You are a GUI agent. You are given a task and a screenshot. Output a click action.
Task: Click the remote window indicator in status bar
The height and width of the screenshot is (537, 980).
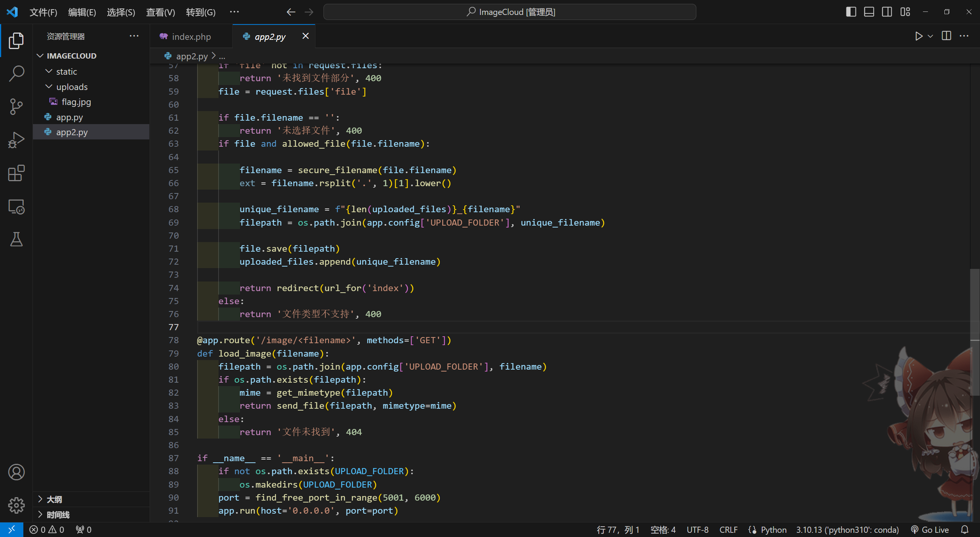pos(11,530)
